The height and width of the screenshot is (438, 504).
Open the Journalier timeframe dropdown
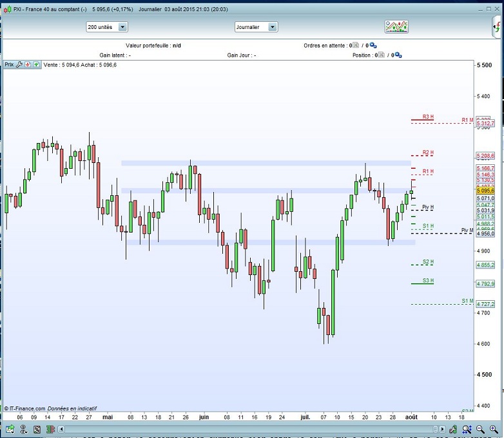(256, 27)
